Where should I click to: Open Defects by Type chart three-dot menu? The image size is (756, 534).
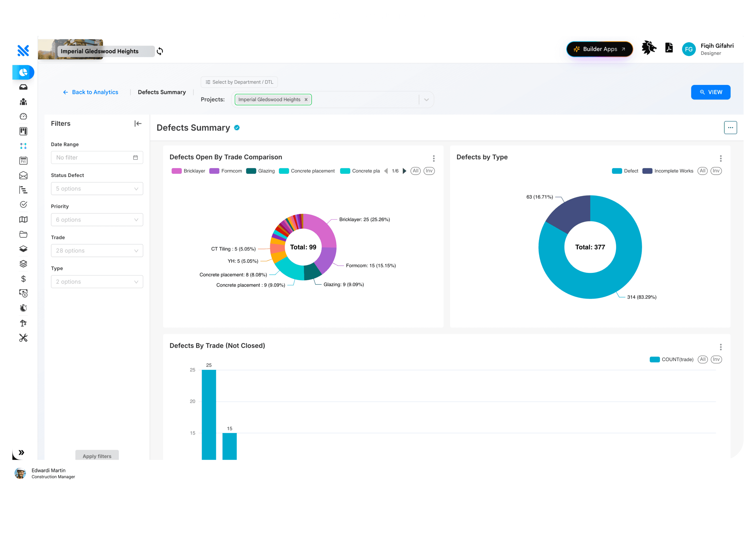(x=721, y=159)
